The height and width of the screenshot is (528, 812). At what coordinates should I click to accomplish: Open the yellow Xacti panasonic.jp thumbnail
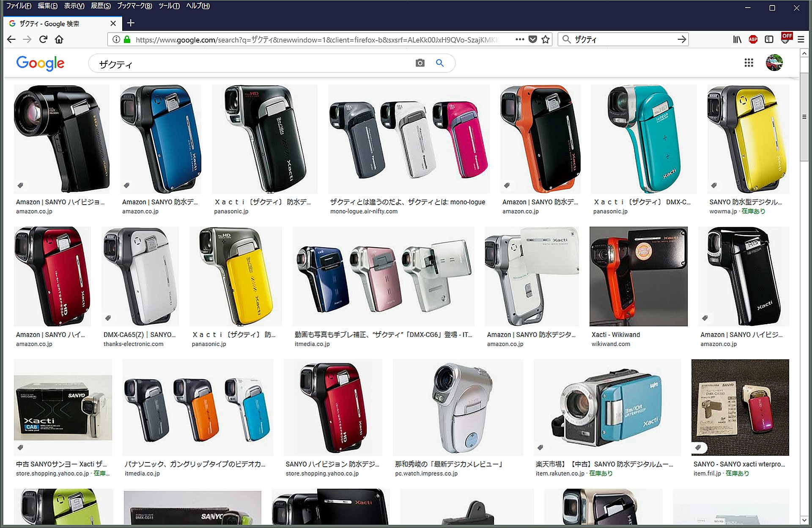point(236,276)
